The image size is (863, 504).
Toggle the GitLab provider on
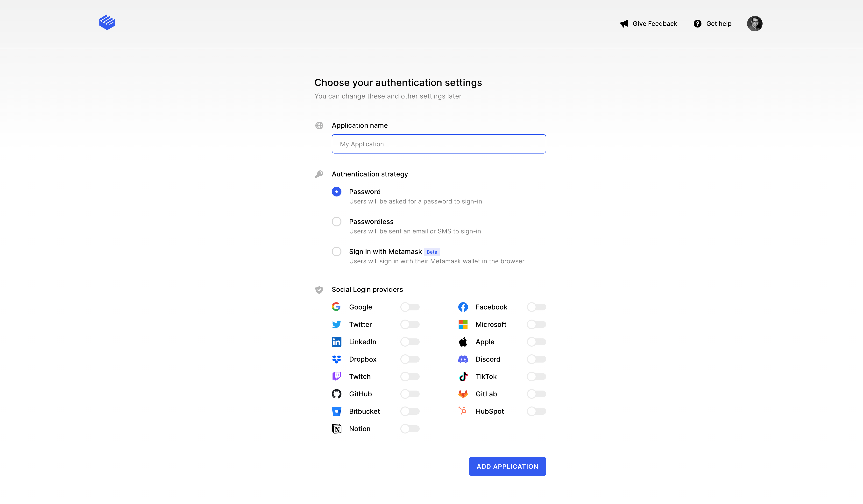point(536,394)
